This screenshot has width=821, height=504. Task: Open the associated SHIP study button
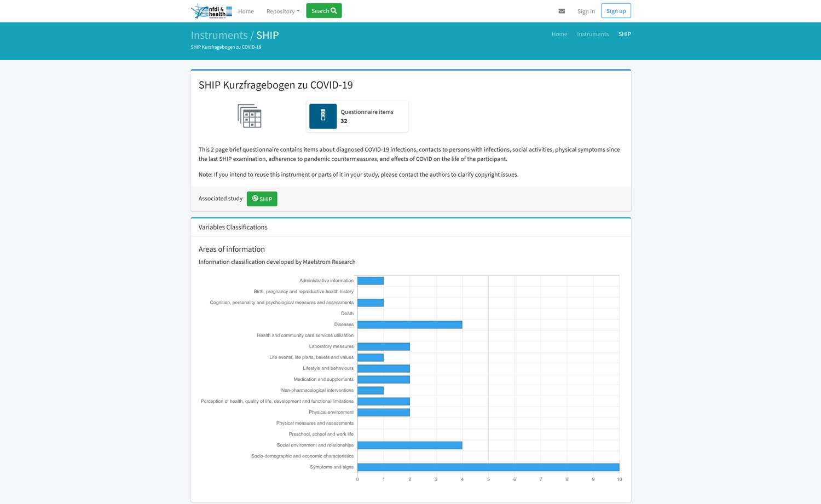coord(262,199)
